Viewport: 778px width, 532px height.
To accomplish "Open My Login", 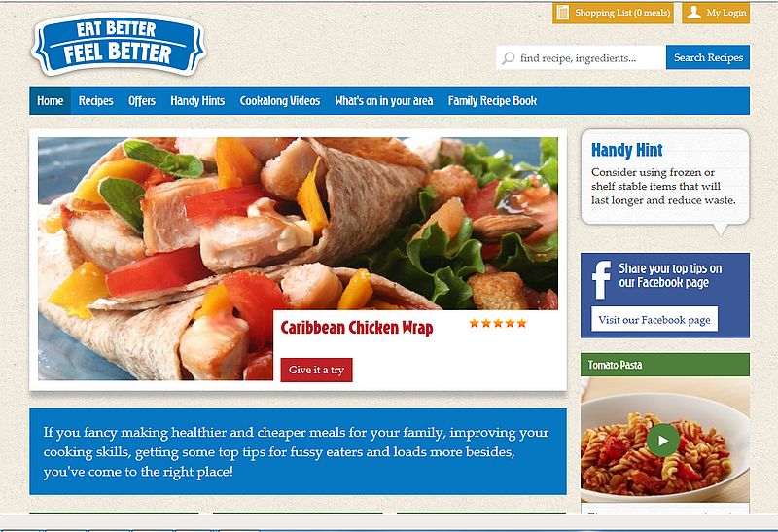I will [716, 13].
